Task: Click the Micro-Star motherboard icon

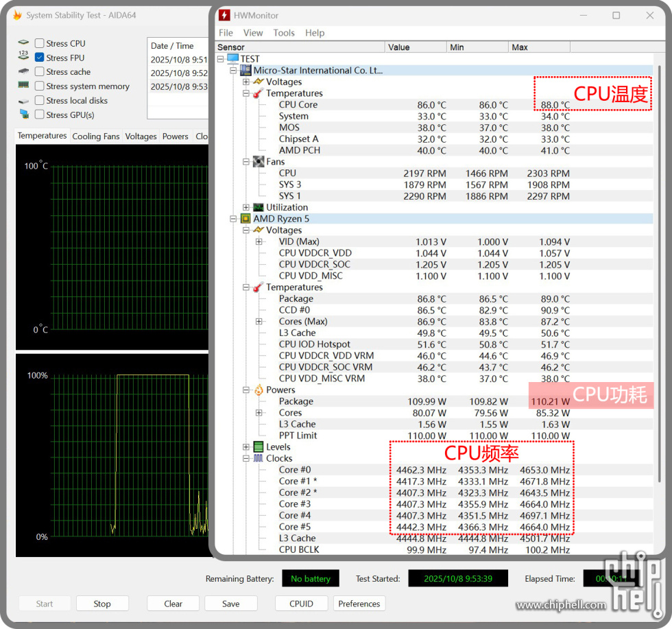Action: (x=245, y=70)
